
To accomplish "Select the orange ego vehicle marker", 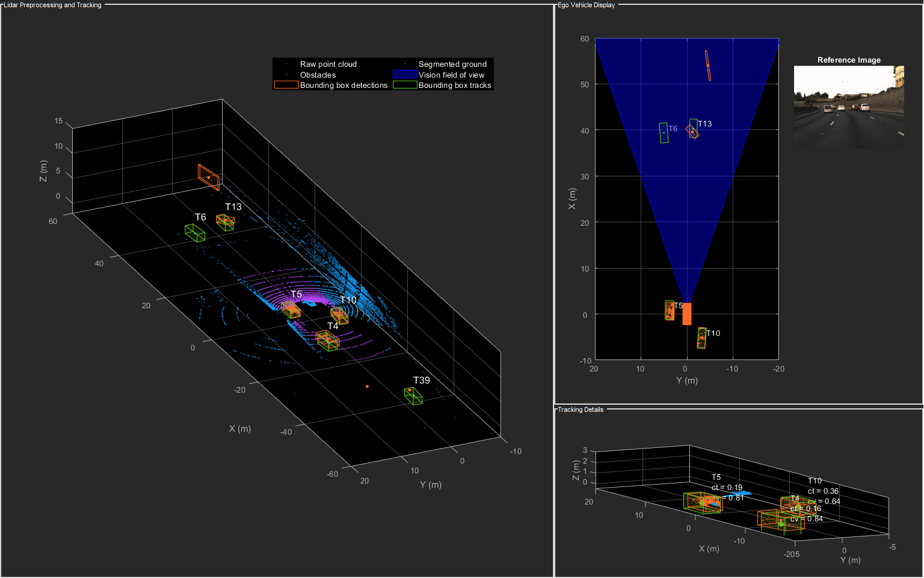I will (x=687, y=314).
